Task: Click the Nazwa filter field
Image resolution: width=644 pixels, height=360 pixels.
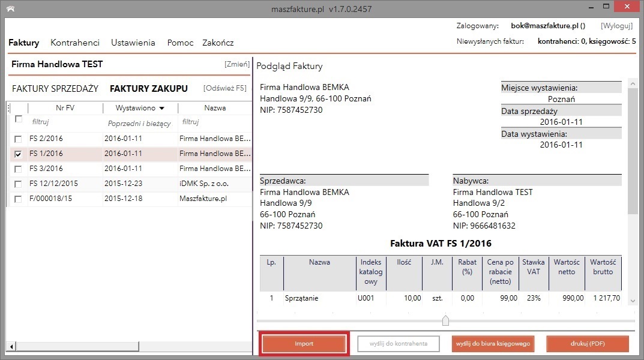Action: point(215,122)
